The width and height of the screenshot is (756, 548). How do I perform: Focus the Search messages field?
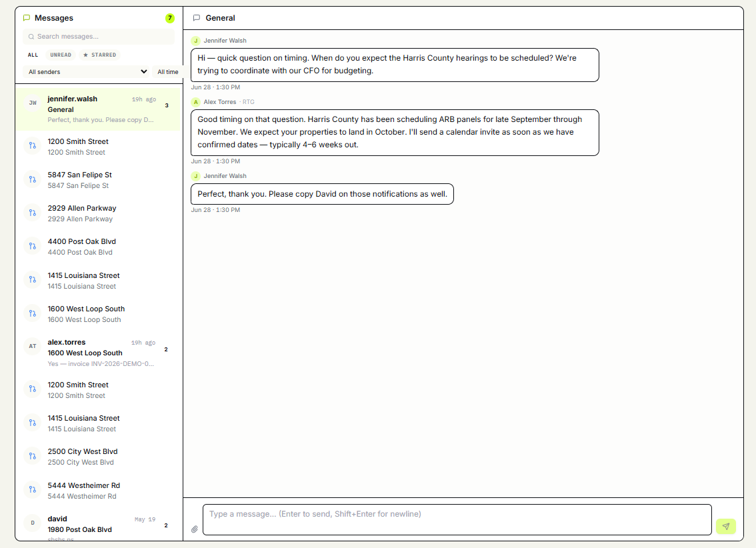tap(99, 37)
